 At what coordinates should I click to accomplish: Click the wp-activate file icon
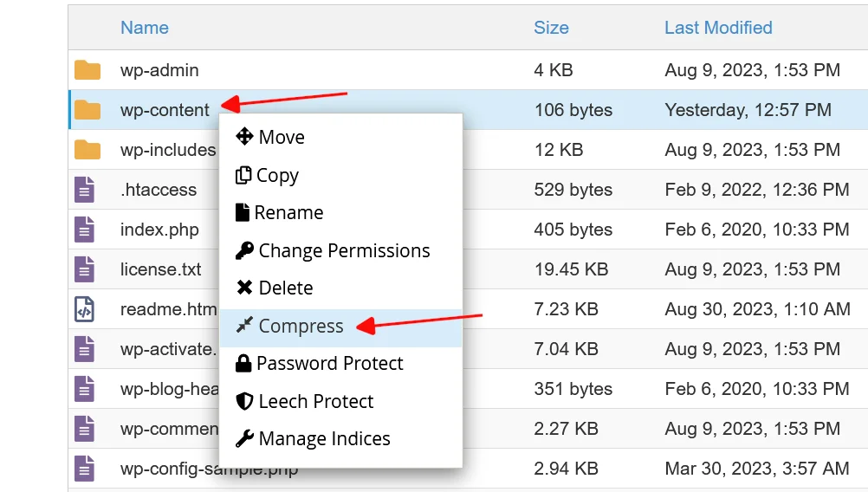click(x=84, y=349)
